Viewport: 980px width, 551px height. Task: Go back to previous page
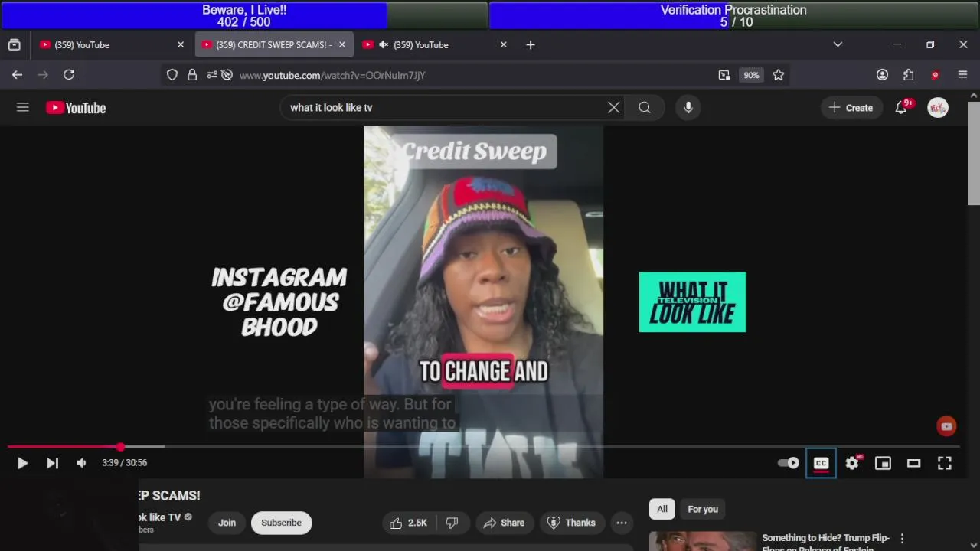(x=17, y=75)
